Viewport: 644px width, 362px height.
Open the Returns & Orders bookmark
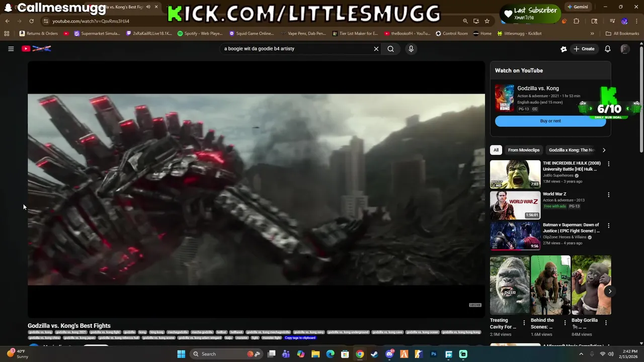pyautogui.click(x=39, y=34)
